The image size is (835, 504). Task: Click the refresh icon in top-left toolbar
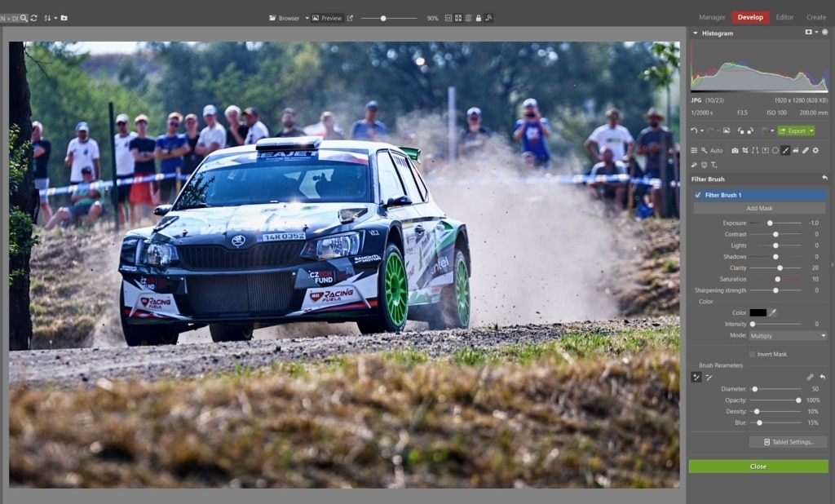coord(34,18)
